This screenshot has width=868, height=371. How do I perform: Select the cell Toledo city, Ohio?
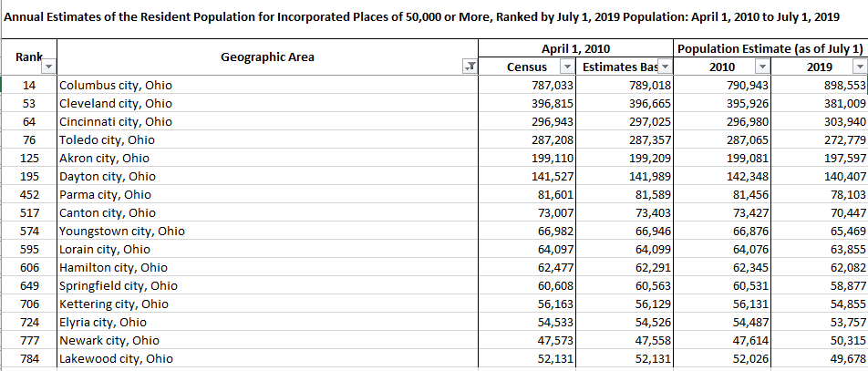point(267,140)
